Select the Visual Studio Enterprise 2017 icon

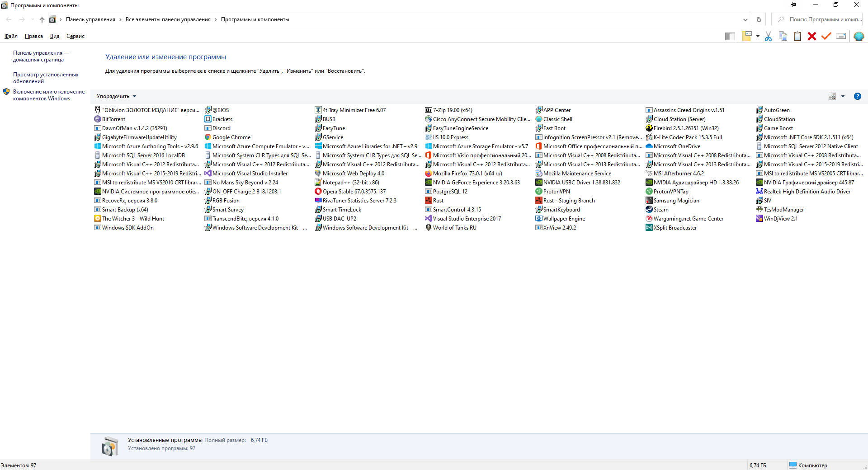click(428, 219)
